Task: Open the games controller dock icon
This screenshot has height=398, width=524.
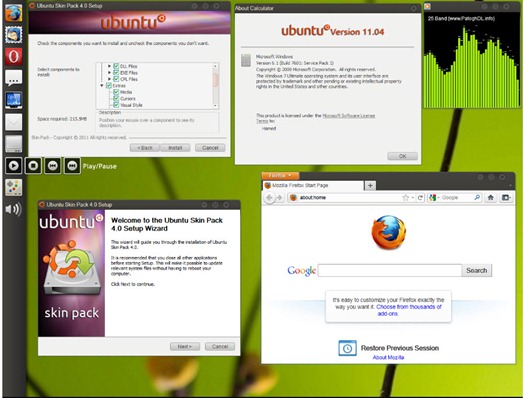Action: coord(14,187)
